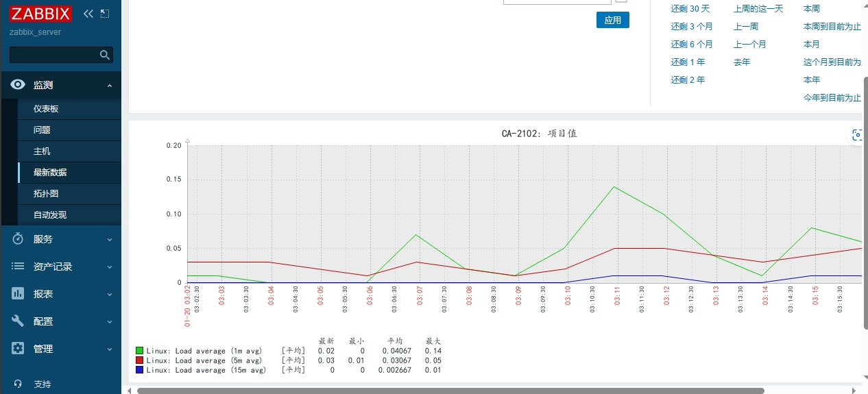Image resolution: width=868 pixels, height=394 pixels.
Task: Expand the 资产记录 menu chevron
Action: pyautogui.click(x=110, y=267)
